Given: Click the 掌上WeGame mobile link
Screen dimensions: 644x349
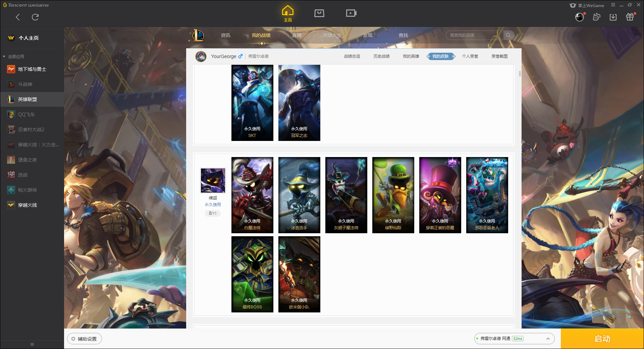Looking at the screenshot, I should pos(587,5).
